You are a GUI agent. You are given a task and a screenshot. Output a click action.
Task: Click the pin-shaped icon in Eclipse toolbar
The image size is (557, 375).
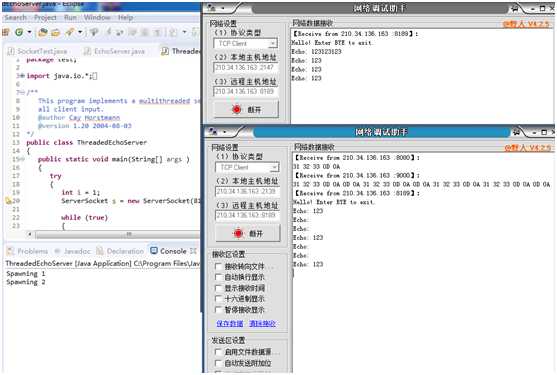click(x=94, y=33)
